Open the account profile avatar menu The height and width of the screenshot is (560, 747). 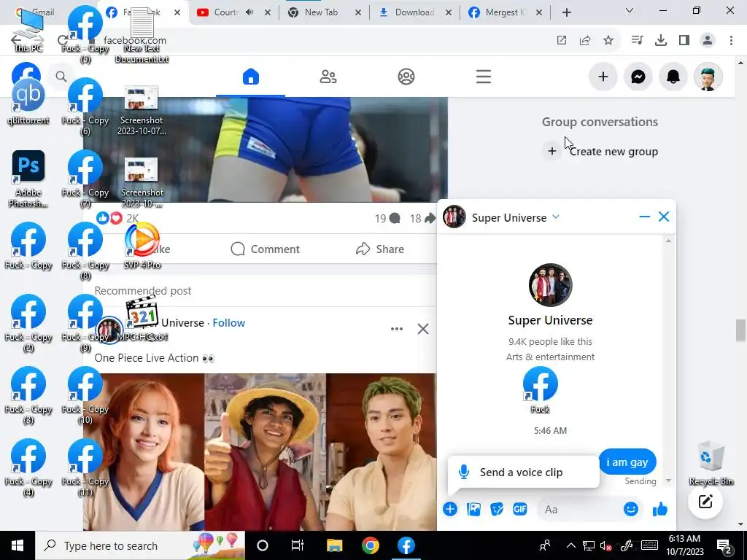tap(708, 77)
